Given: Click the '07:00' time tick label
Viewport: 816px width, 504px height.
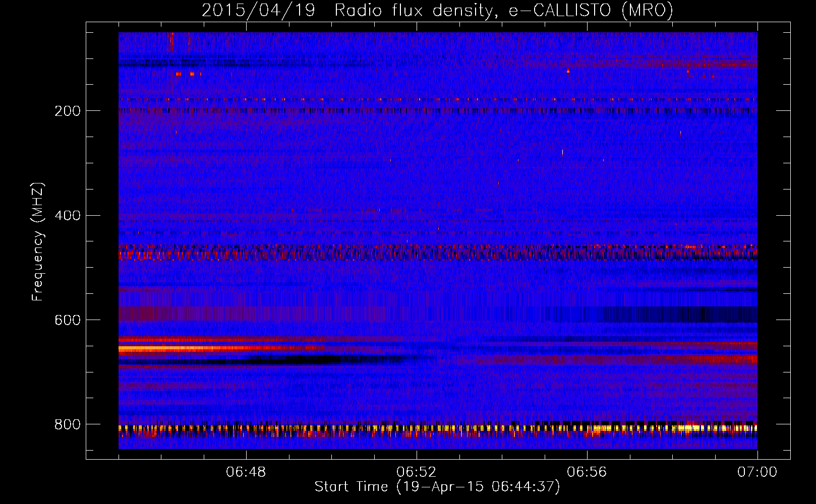Looking at the screenshot, I should pyautogui.click(x=757, y=472).
